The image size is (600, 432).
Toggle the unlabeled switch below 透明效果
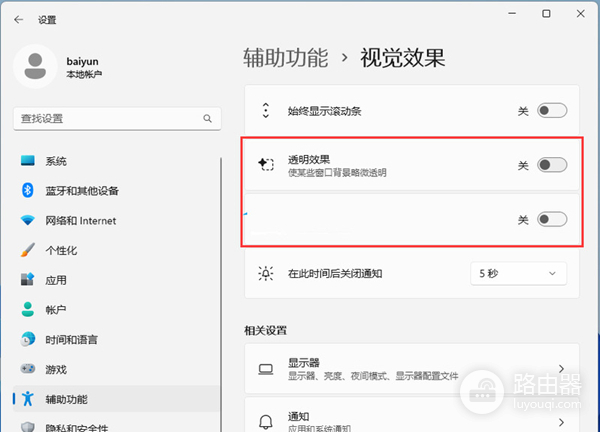pyautogui.click(x=552, y=219)
